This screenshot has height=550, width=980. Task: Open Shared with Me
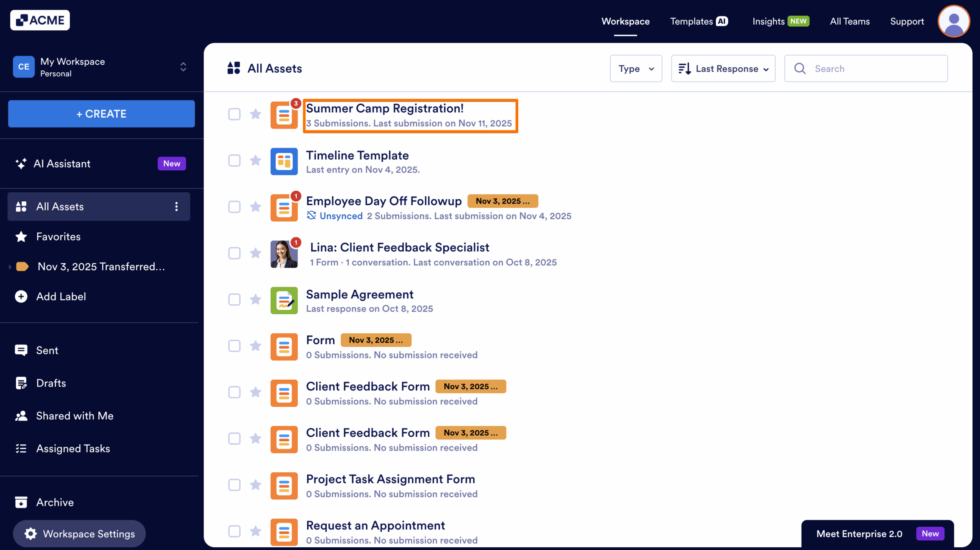(x=75, y=416)
